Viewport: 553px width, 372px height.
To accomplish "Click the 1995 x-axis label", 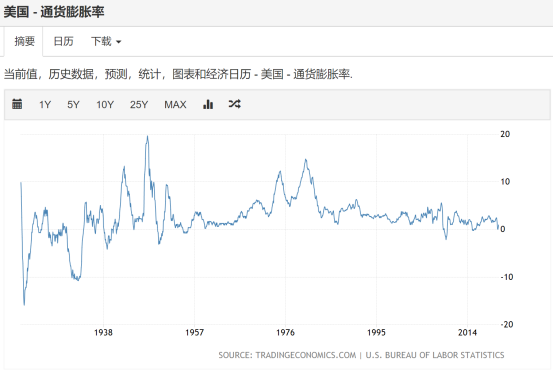I will 376,333.
